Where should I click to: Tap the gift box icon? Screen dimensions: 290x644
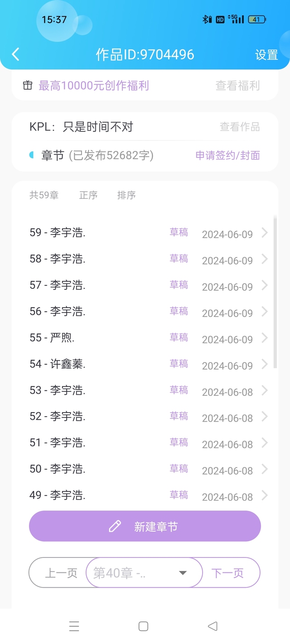click(x=28, y=85)
